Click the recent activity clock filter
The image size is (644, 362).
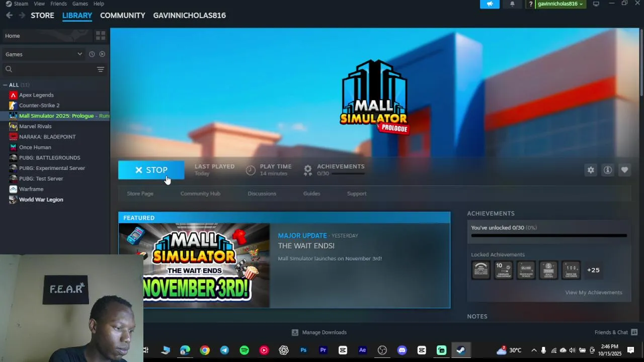coord(92,54)
